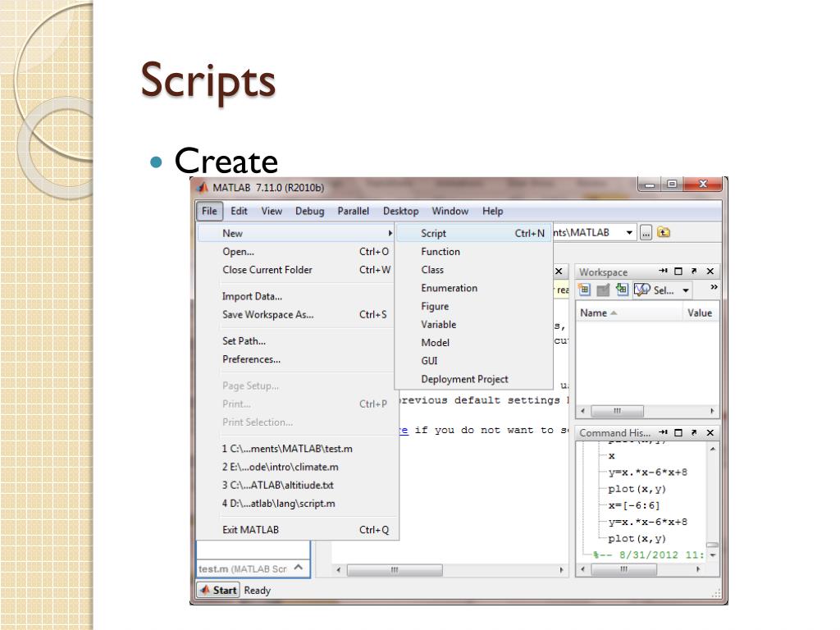The height and width of the screenshot is (630, 840).
Task: Go up one folder level icon
Action: coord(663,232)
